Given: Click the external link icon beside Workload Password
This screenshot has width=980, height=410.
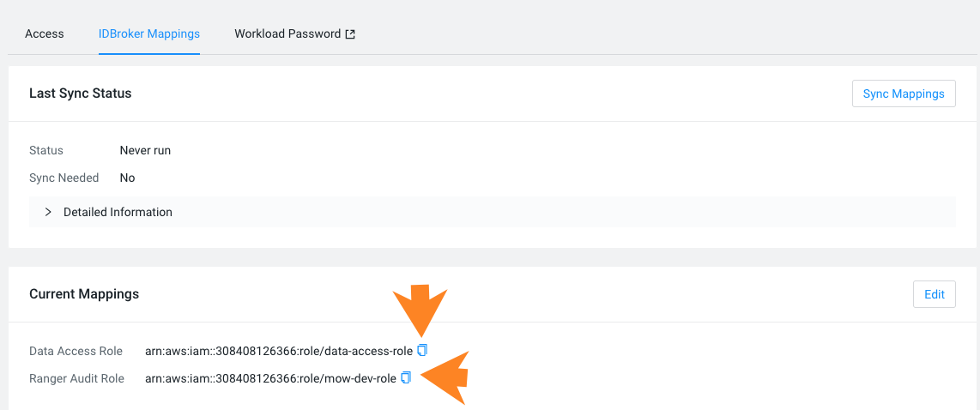Looking at the screenshot, I should (350, 34).
